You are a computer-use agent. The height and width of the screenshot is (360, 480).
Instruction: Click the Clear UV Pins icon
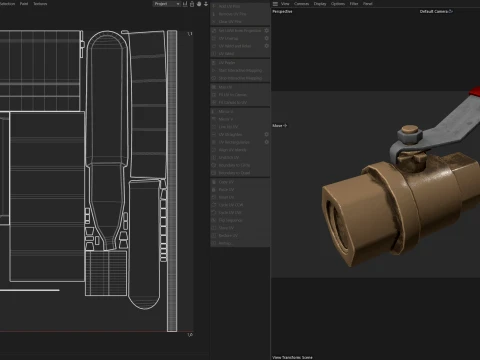coord(214,22)
